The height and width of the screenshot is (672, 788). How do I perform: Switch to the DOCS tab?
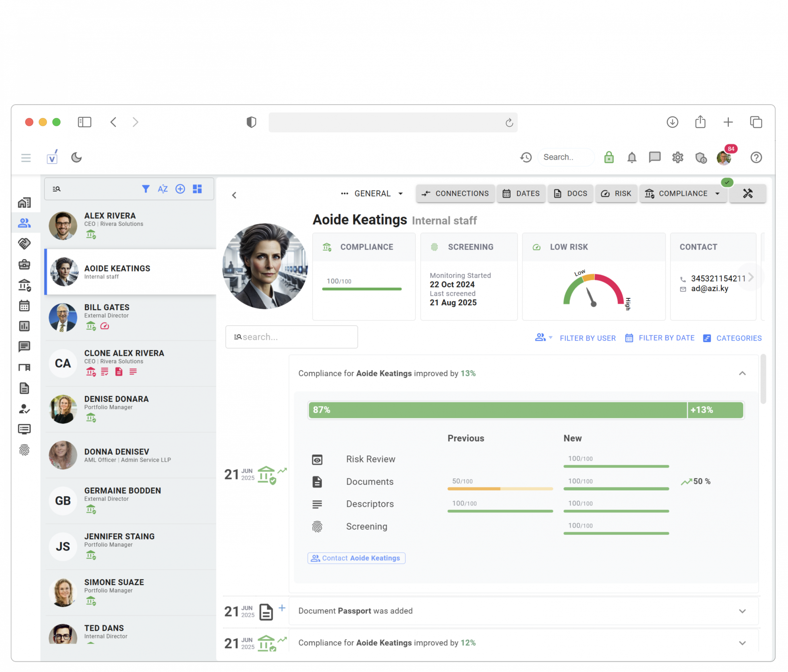(x=570, y=193)
